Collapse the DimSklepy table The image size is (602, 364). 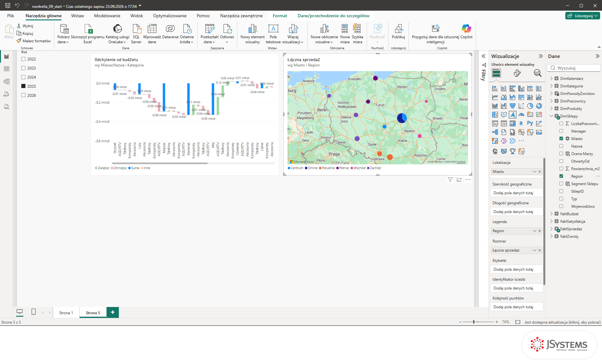coord(552,116)
